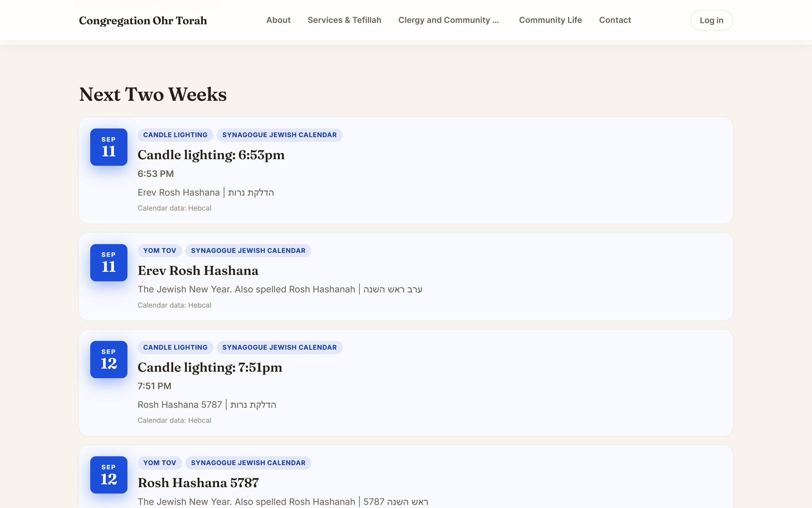This screenshot has width=812, height=508.
Task: Click the Jewish New Year description on Rosh Hashana 5787 card
Action: click(x=283, y=502)
